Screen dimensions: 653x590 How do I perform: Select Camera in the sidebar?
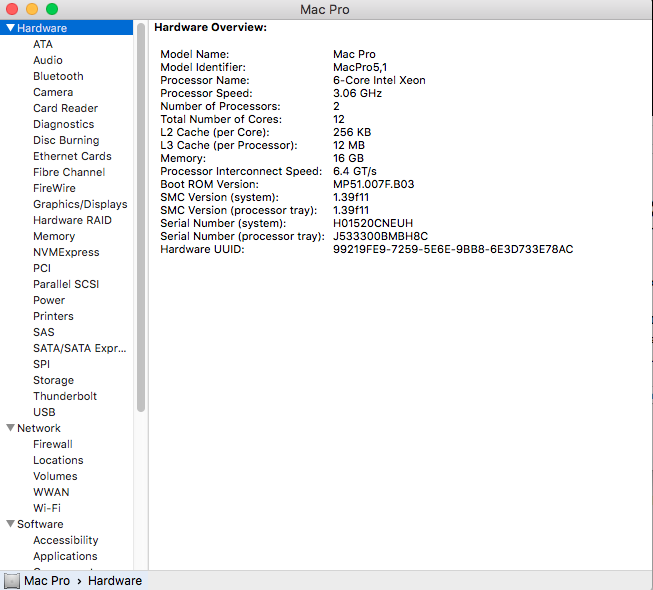53,92
